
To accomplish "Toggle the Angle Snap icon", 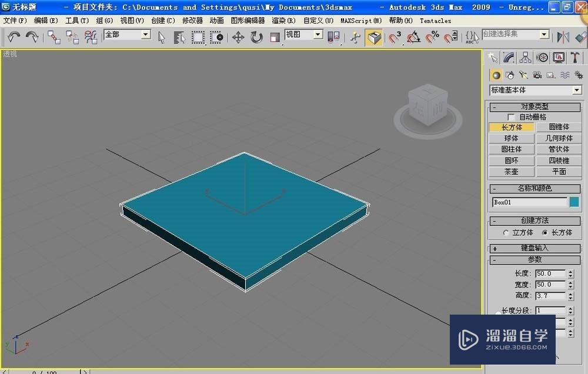I will pos(413,37).
